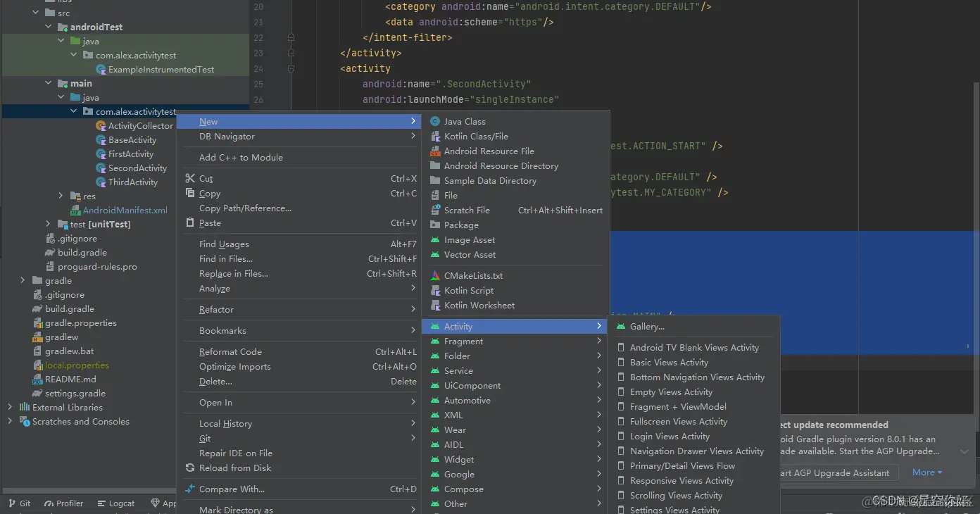Click the Compare With icon
The image size is (980, 514).
click(190, 489)
